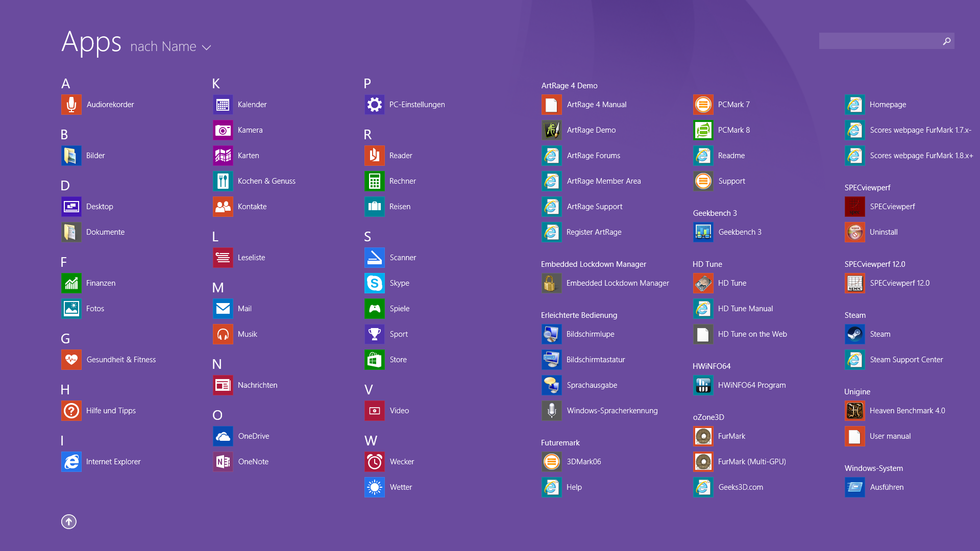Launch the 3DMark06 icon
This screenshot has height=551, width=980.
[551, 462]
